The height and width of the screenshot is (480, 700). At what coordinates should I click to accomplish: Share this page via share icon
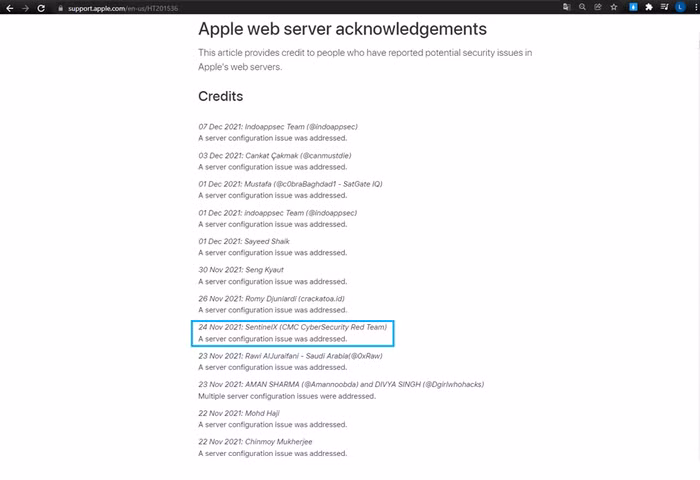(598, 7)
